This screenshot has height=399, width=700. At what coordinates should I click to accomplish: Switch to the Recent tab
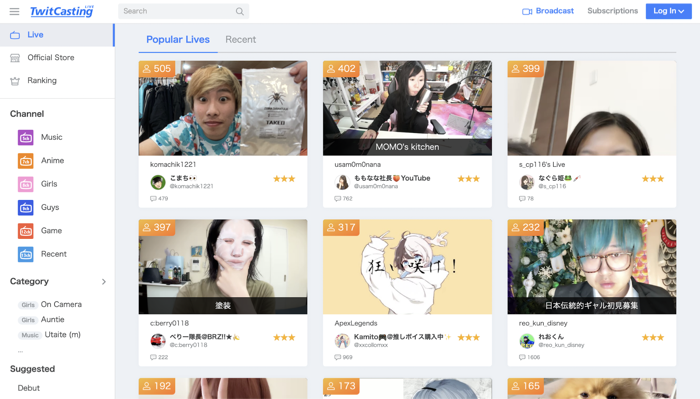241,40
